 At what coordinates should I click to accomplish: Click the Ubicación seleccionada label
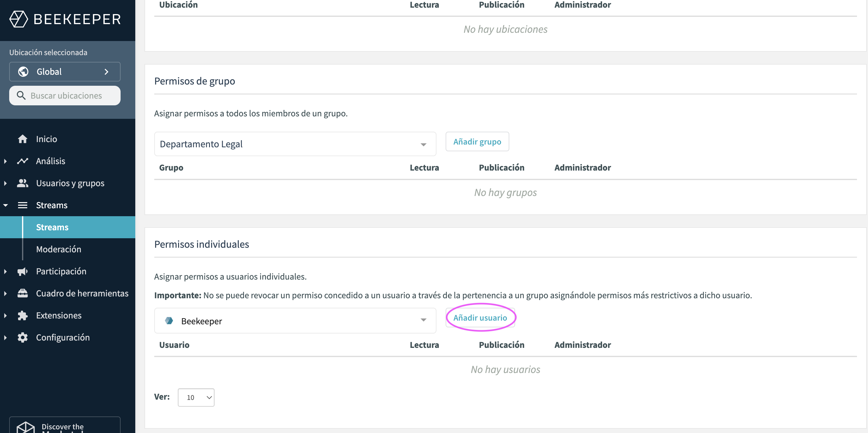(48, 52)
